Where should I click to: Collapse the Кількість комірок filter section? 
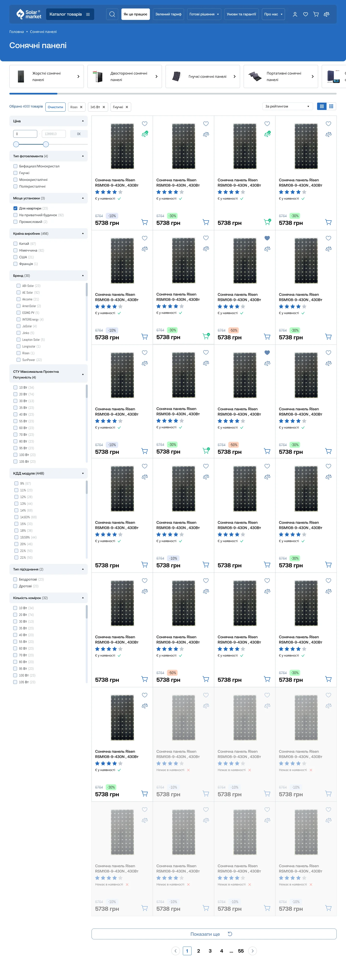tap(48, 598)
